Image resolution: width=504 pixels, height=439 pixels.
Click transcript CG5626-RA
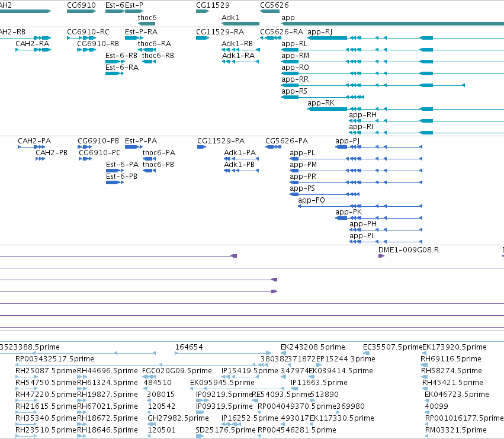pos(281,32)
